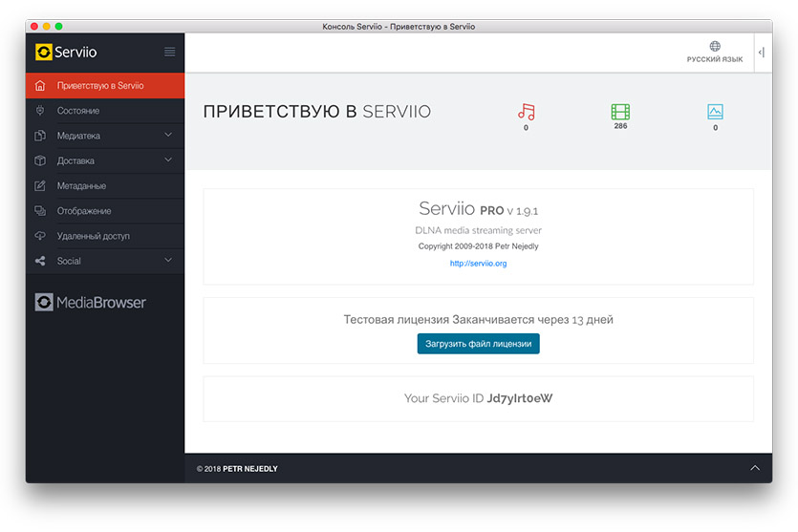Click the share icon beside Social
The height and width of the screenshot is (532, 798).
pyautogui.click(x=40, y=261)
